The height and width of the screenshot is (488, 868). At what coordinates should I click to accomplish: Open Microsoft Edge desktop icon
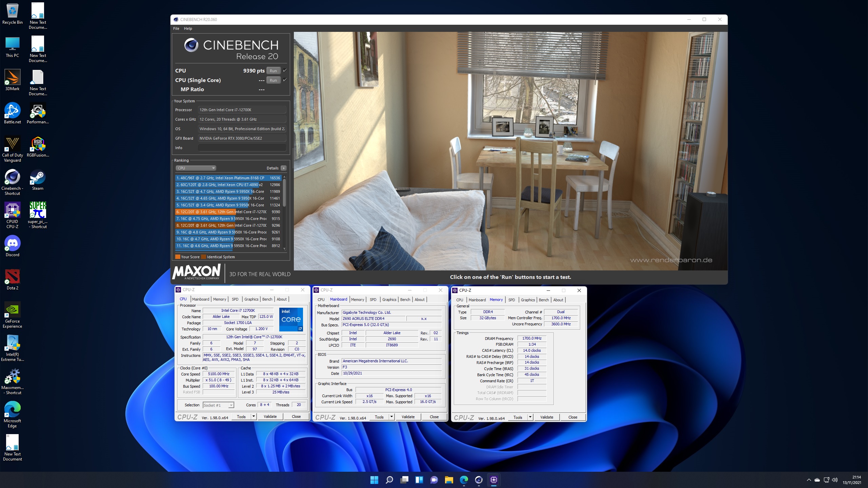tap(13, 415)
